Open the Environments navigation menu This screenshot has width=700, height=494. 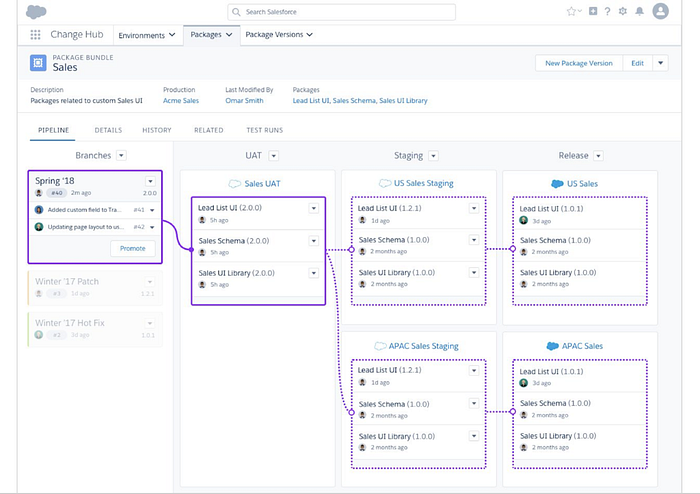pyautogui.click(x=146, y=35)
